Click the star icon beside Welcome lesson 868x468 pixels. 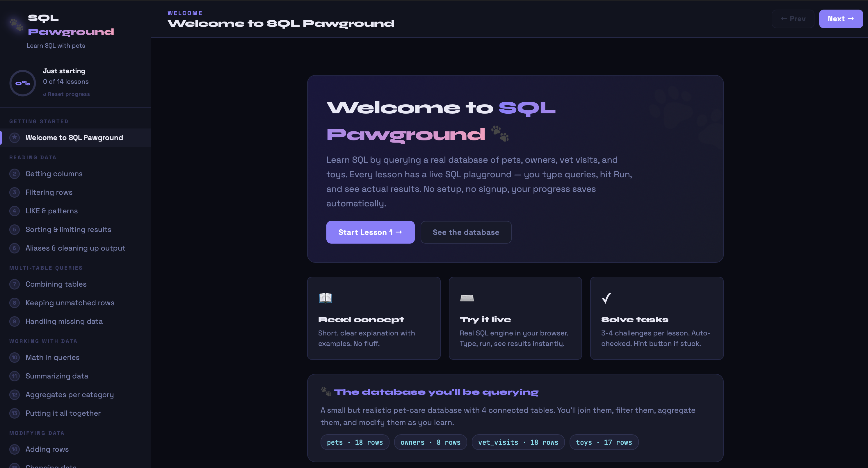pyautogui.click(x=15, y=138)
